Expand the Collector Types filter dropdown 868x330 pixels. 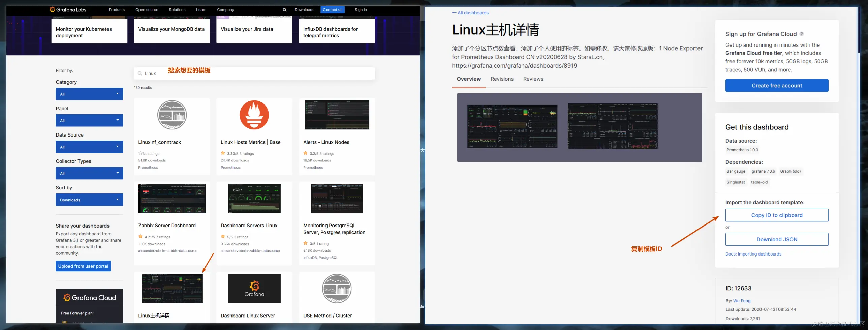click(x=89, y=173)
